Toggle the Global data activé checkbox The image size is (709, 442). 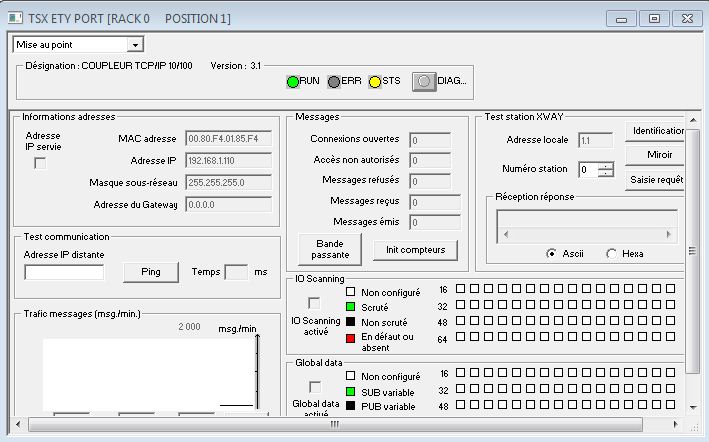(314, 386)
